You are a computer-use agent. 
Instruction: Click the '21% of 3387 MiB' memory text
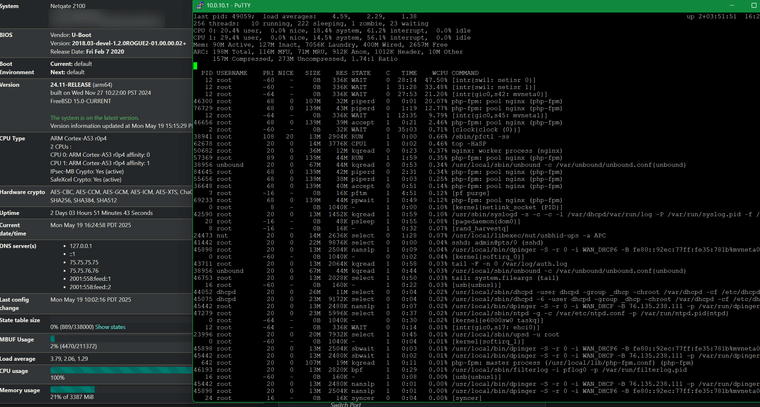tap(70, 397)
